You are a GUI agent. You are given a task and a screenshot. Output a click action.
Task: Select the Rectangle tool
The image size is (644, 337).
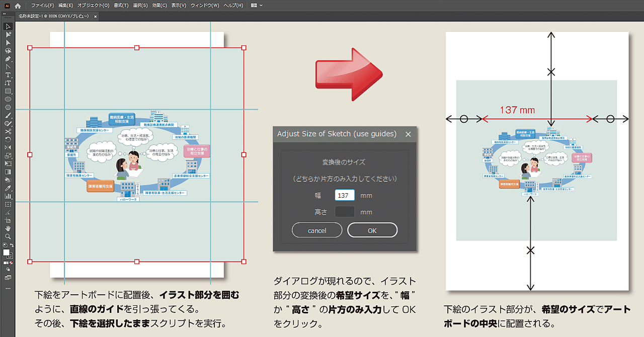[x=8, y=91]
